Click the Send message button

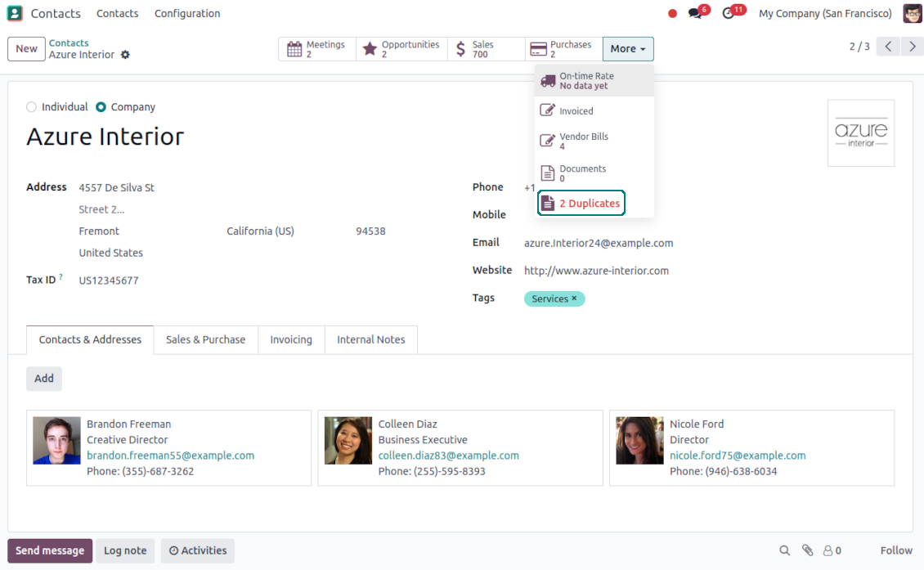(x=50, y=550)
